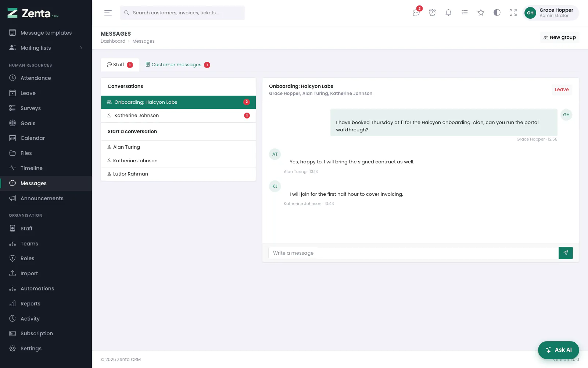Click the Dashboard breadcrumb link
The height and width of the screenshot is (368, 588).
click(113, 41)
